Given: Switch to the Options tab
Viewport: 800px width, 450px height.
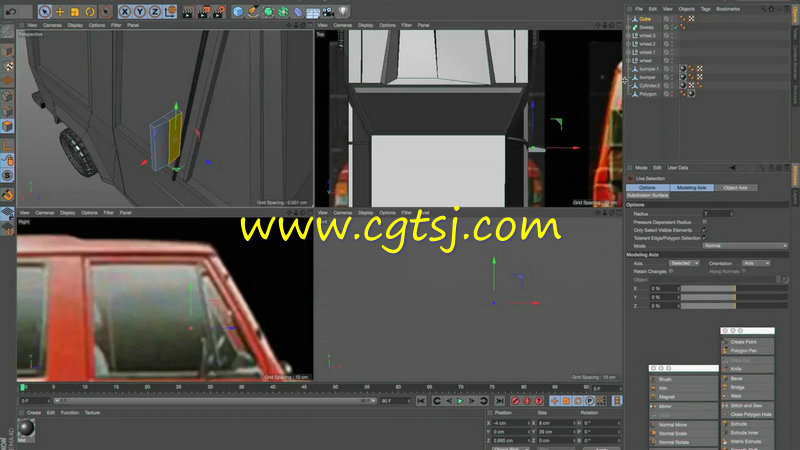Looking at the screenshot, I should (647, 188).
